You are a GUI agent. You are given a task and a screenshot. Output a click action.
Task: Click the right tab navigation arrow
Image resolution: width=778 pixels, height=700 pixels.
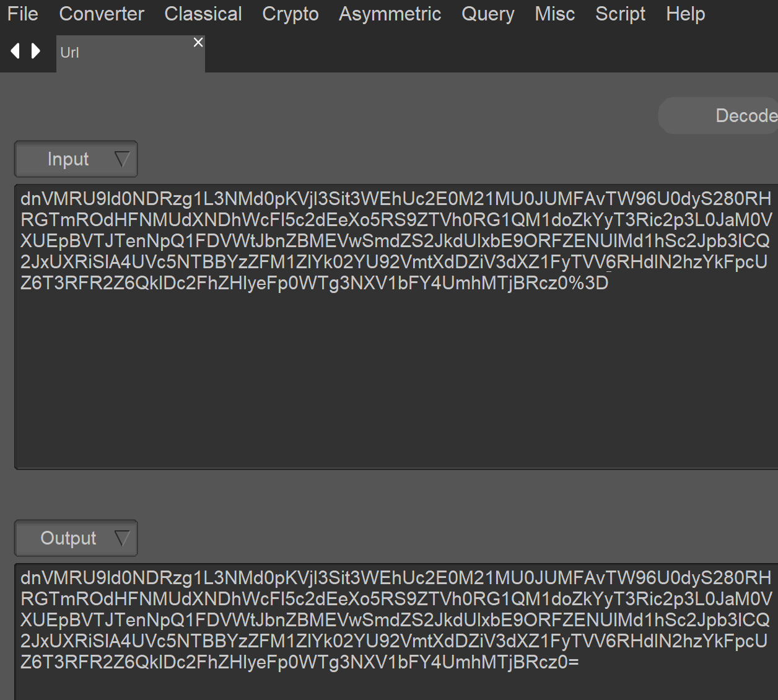point(36,51)
